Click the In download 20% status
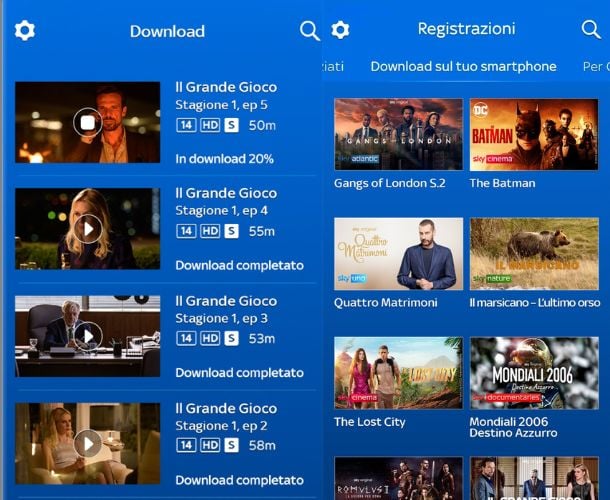Viewport: 610px width, 500px height. pos(224,159)
